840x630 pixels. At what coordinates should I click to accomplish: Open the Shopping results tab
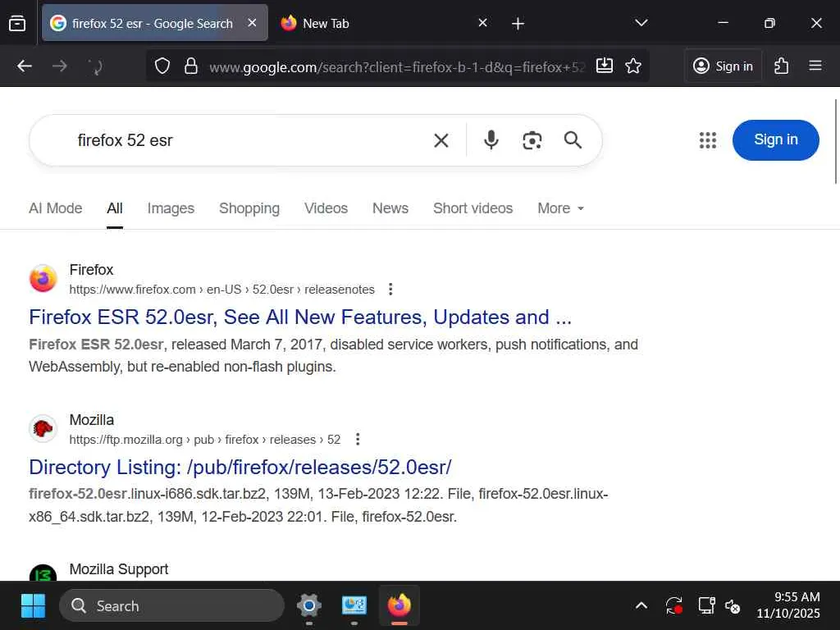click(249, 208)
